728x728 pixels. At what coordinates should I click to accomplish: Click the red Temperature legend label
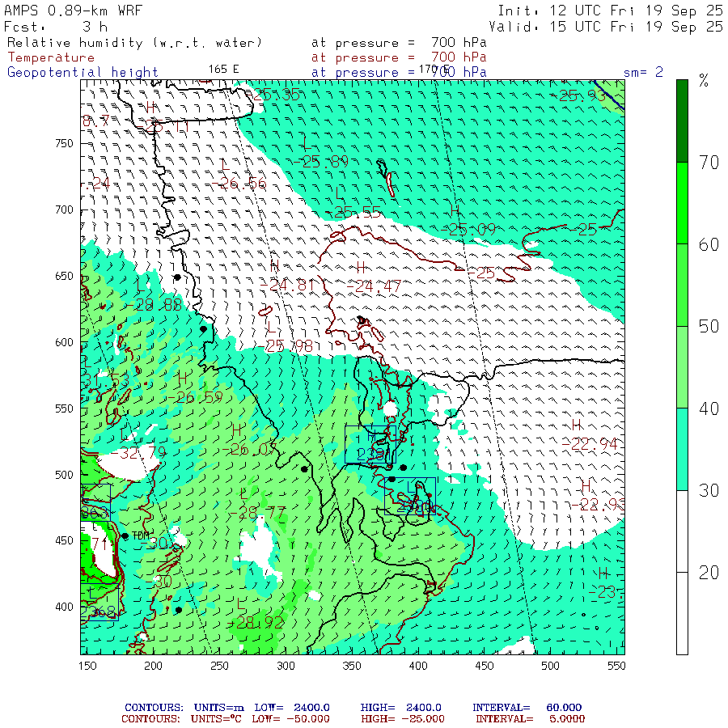(51, 57)
